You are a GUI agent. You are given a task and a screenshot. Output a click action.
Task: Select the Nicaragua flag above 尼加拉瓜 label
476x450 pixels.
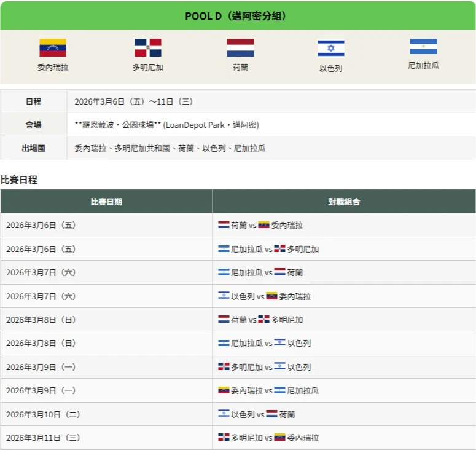click(423, 47)
